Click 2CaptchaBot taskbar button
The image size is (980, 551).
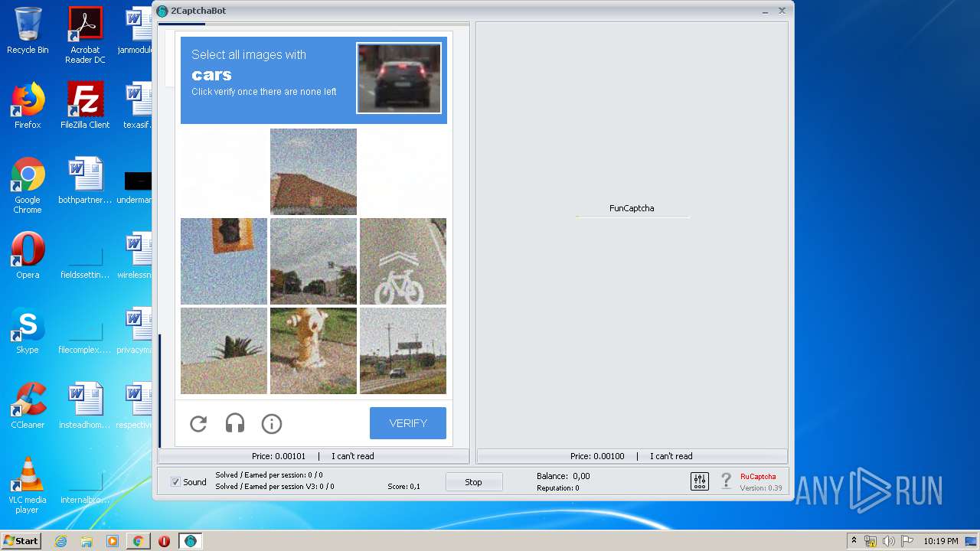(191, 541)
